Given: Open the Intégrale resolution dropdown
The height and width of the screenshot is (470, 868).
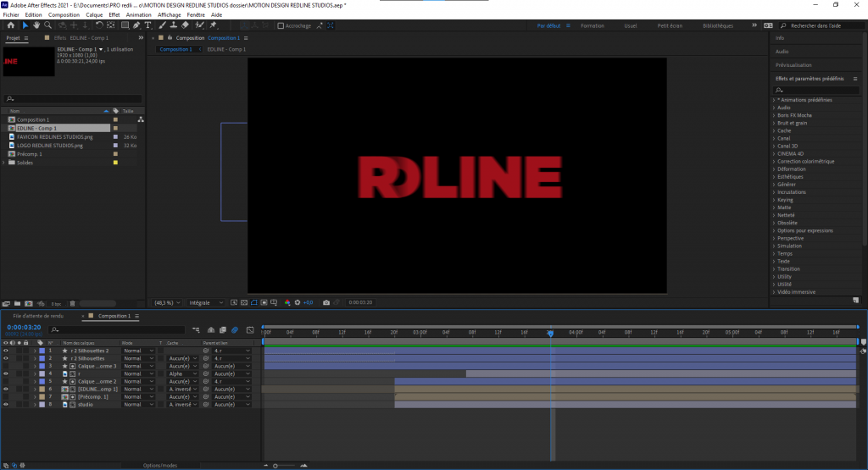Looking at the screenshot, I should pyautogui.click(x=206, y=302).
